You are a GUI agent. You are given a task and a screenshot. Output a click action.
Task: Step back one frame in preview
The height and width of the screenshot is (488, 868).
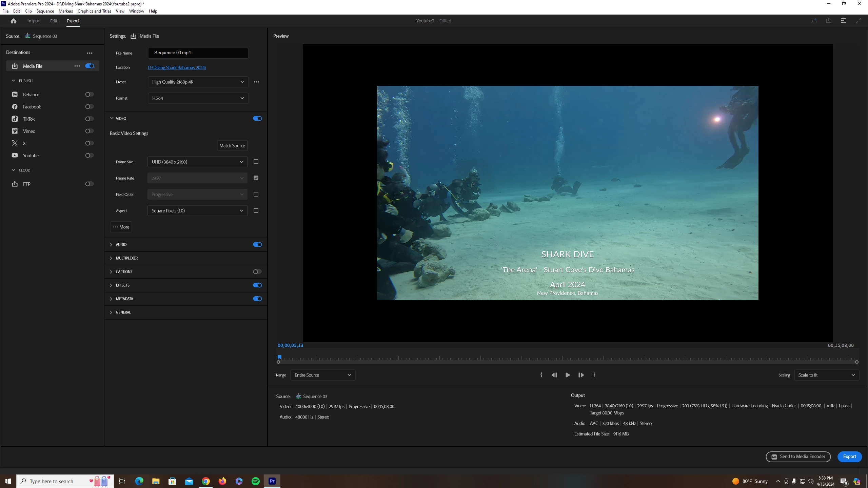pos(554,375)
